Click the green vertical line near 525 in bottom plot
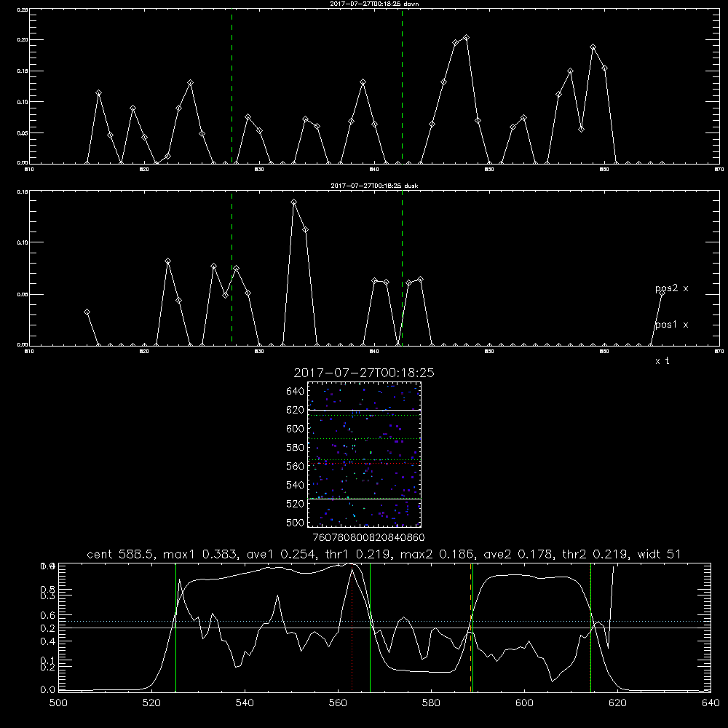This screenshot has width=728, height=728. click(x=175, y=628)
